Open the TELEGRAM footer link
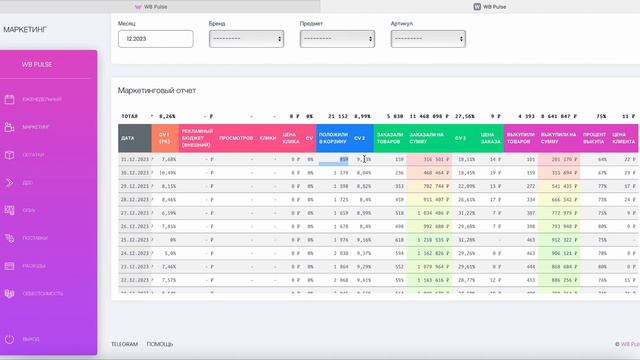The image size is (640, 360). [124, 344]
